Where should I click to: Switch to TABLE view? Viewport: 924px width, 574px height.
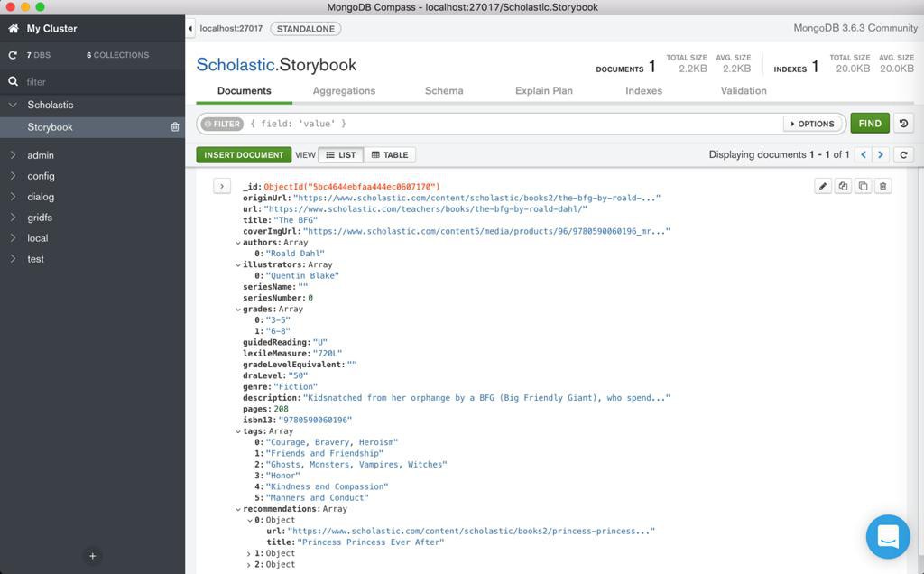(x=390, y=155)
